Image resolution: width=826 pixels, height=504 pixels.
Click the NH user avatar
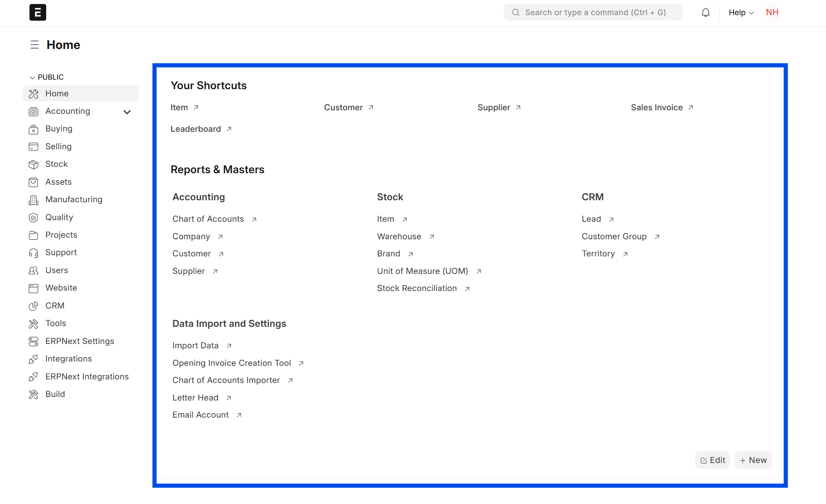(772, 12)
